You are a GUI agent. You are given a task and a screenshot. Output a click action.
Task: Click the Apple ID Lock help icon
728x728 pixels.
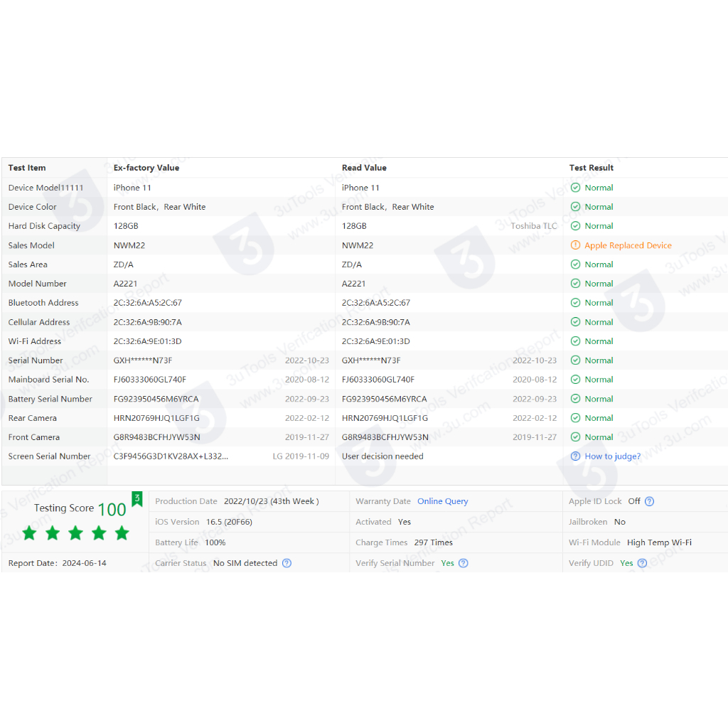point(650,501)
